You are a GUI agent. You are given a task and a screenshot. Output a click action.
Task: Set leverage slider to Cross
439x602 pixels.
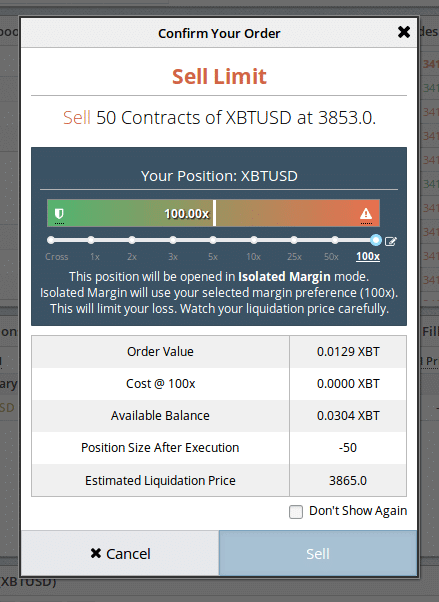51,240
